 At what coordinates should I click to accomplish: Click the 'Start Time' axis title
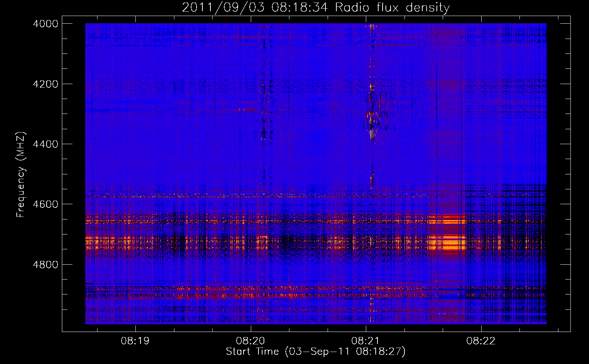[252, 352]
